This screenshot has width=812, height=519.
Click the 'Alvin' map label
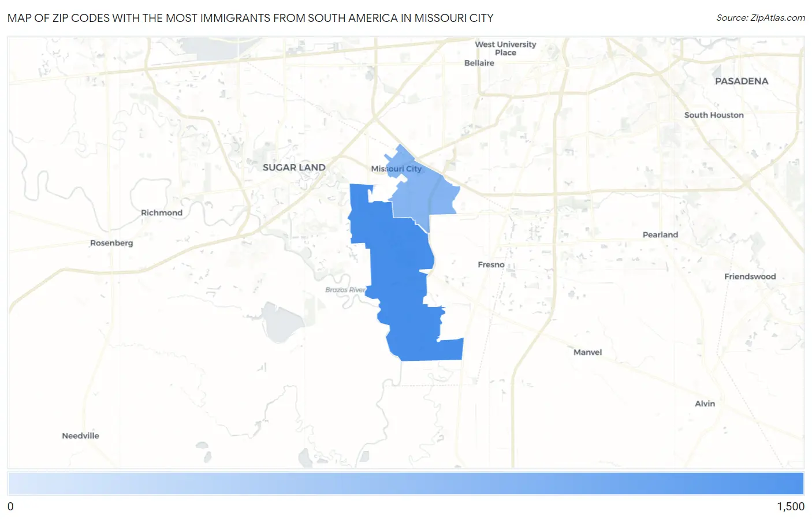[x=705, y=404]
